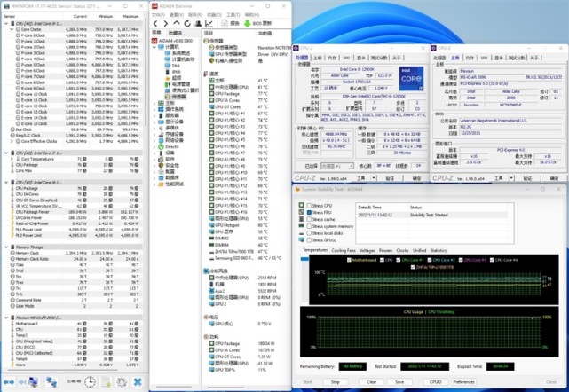Switch to the Cooling Fans tab

(x=344, y=250)
